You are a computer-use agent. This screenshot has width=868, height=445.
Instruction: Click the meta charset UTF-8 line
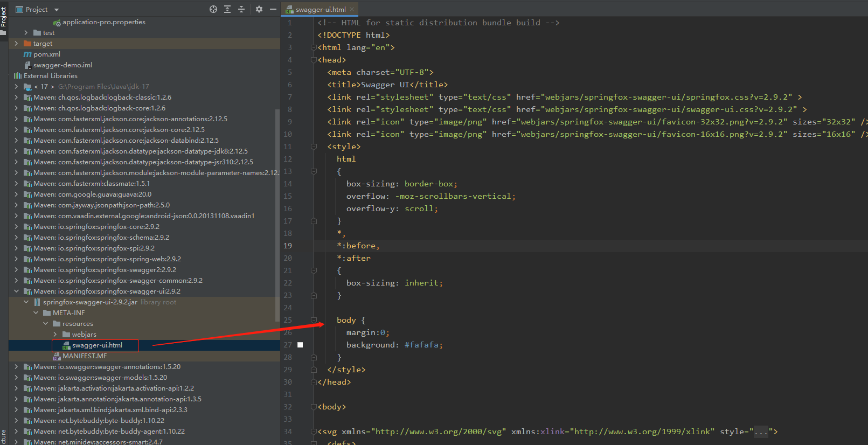point(380,72)
